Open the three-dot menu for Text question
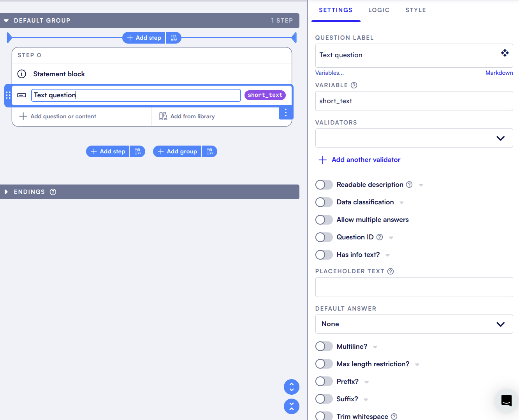The height and width of the screenshot is (420, 519). click(x=286, y=112)
